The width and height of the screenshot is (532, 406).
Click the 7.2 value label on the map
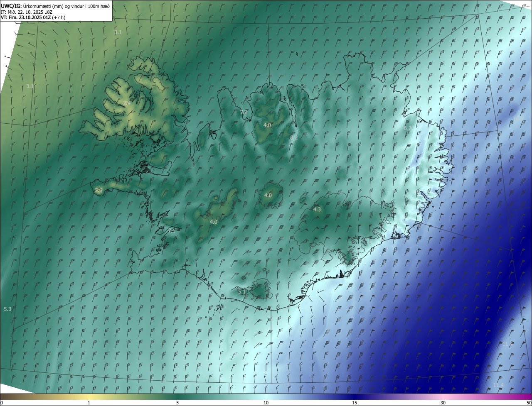[244, 112]
